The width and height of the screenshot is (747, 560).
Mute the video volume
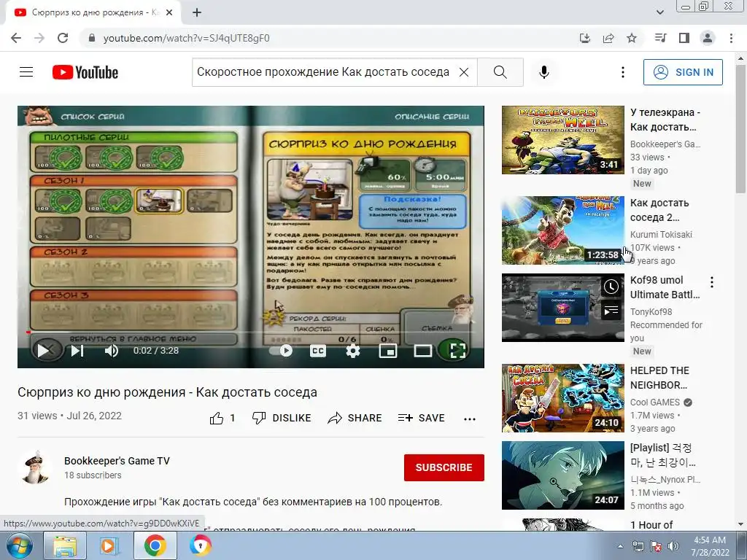(111, 351)
